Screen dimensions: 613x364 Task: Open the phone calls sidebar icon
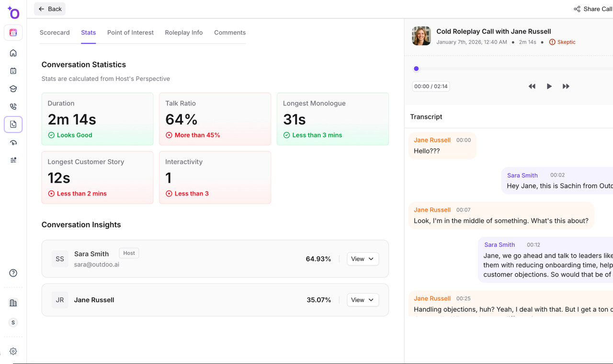point(13,107)
